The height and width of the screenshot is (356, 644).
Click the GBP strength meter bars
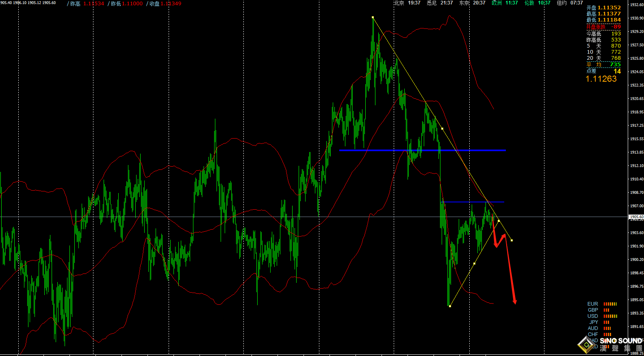(606, 310)
